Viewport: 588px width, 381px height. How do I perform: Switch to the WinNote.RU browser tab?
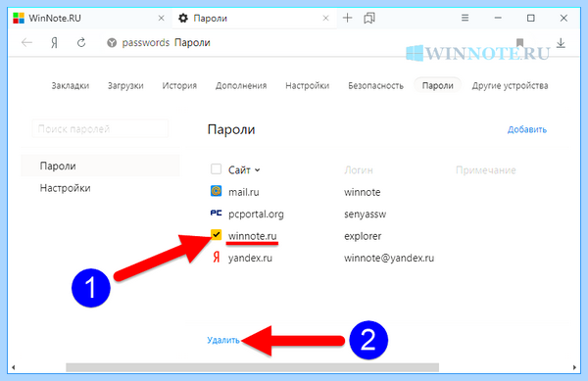pyautogui.click(x=88, y=18)
